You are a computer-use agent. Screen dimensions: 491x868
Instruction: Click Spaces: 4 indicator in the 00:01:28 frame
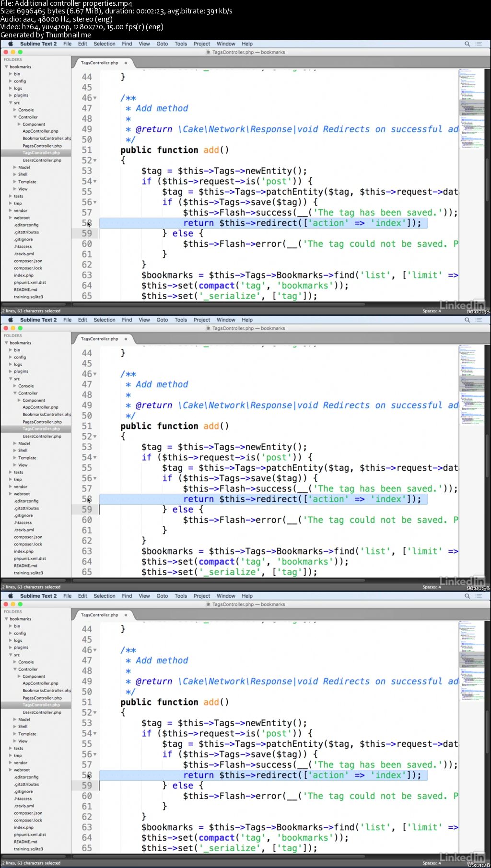(x=432, y=863)
